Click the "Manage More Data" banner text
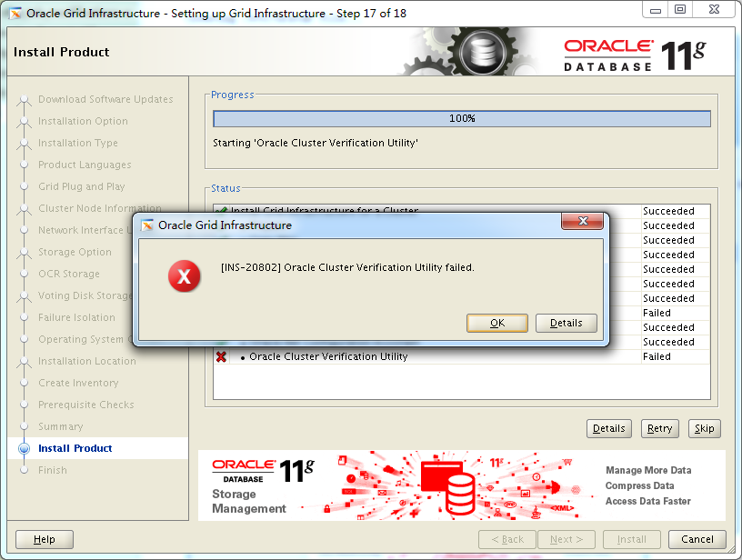 coord(648,470)
